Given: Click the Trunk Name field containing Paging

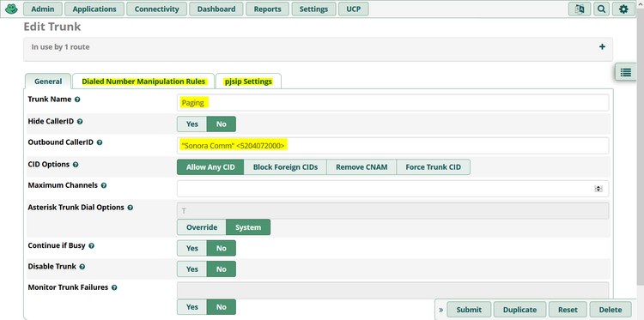Looking at the screenshot, I should (x=393, y=103).
